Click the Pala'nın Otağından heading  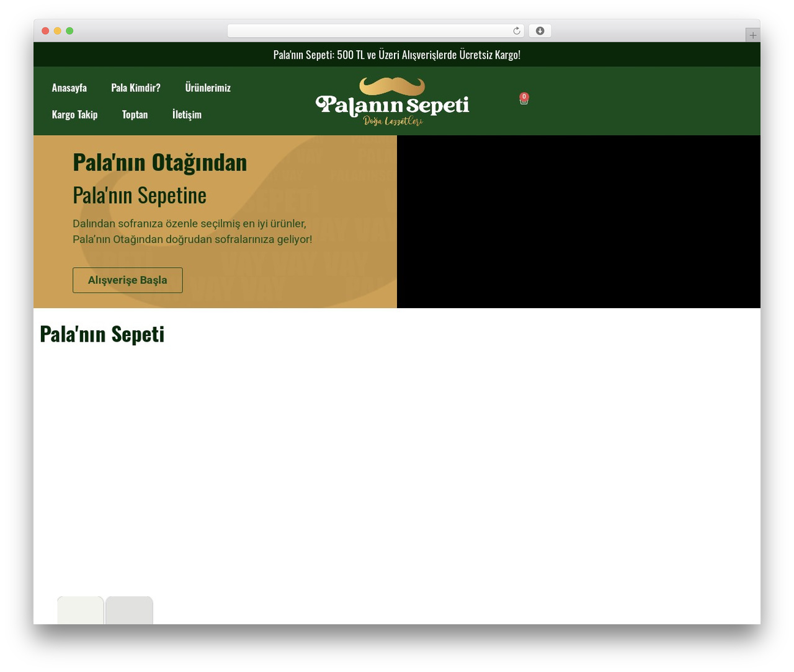pyautogui.click(x=160, y=162)
